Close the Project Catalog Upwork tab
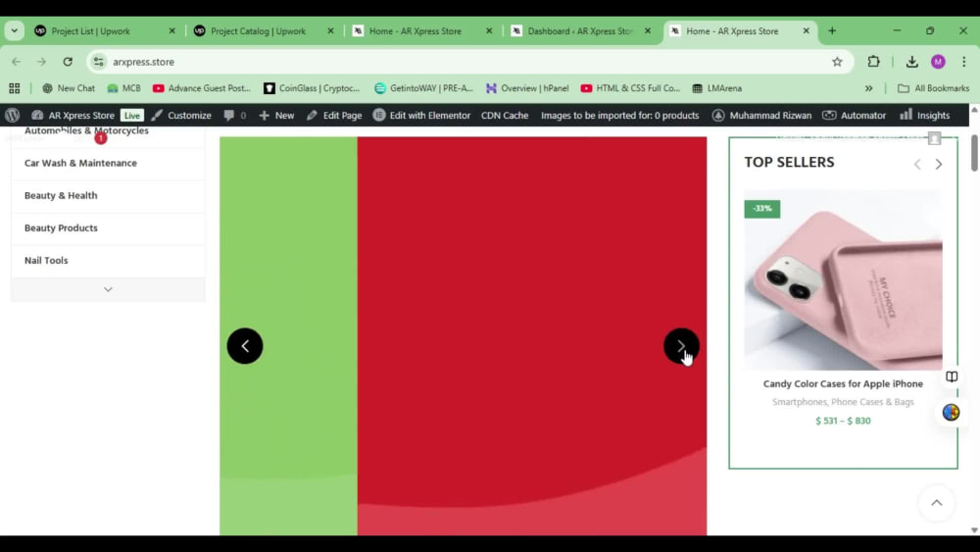The image size is (980, 552). [330, 30]
